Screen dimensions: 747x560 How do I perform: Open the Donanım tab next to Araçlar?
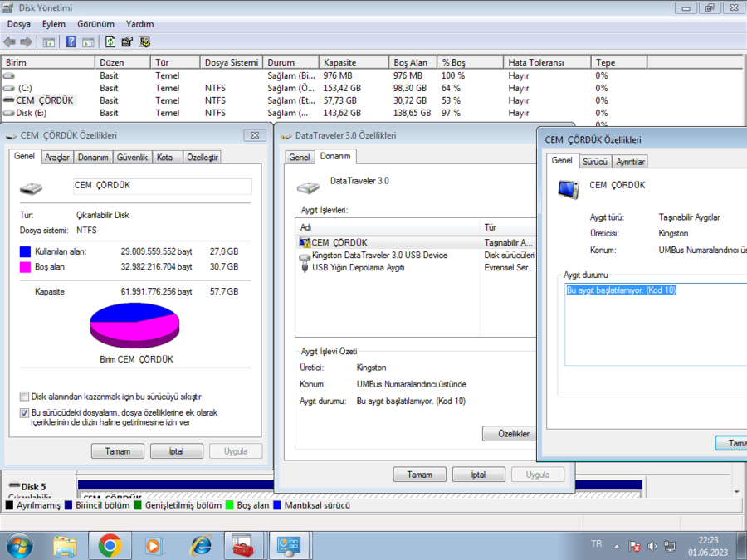[93, 158]
